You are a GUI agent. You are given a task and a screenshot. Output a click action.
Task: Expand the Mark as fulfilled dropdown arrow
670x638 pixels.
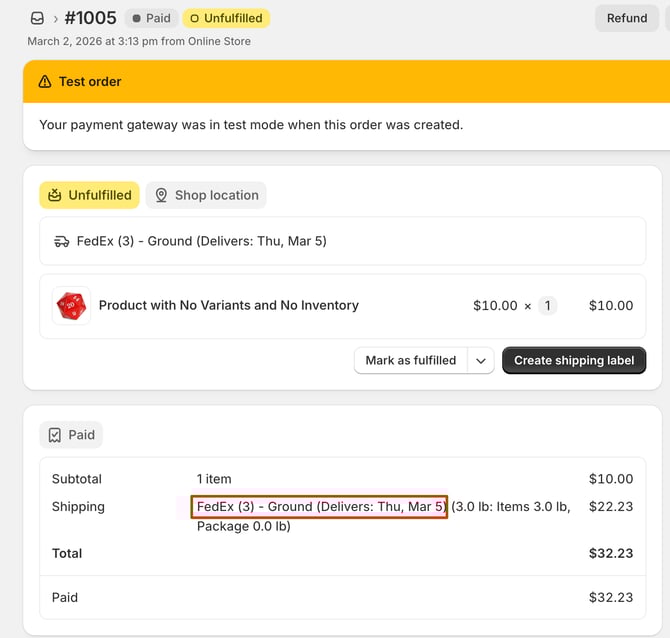click(x=481, y=361)
